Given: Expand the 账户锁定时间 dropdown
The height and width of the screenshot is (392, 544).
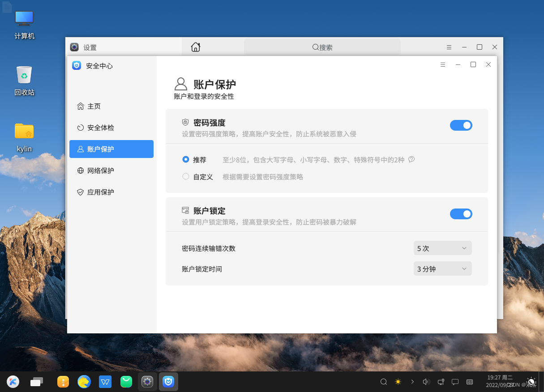Looking at the screenshot, I should click(x=442, y=268).
